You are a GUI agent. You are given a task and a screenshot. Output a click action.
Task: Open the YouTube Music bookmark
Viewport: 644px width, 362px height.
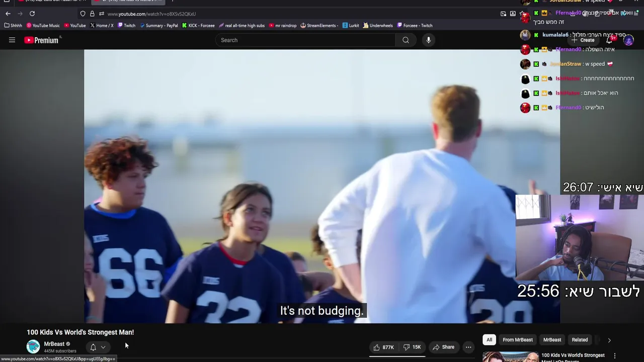point(43,26)
